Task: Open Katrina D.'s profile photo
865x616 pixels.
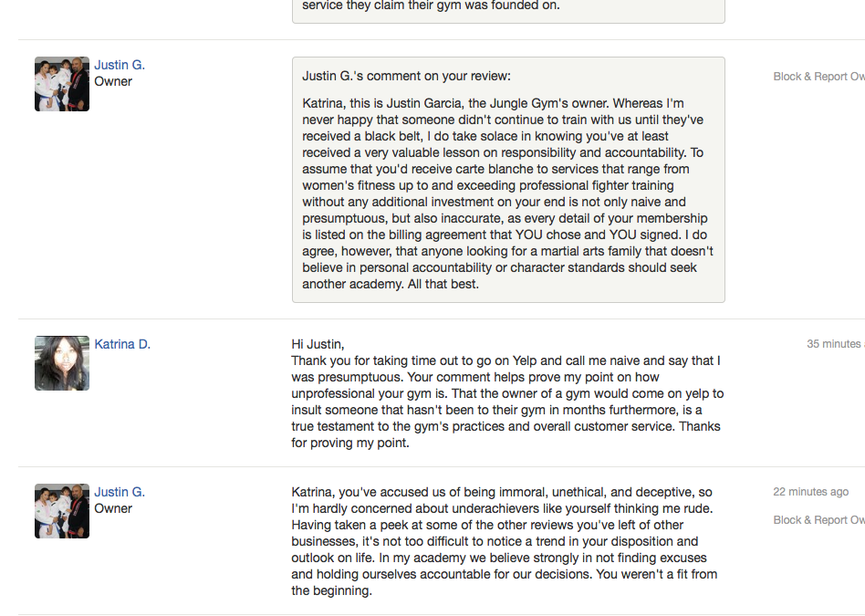Action: click(62, 363)
